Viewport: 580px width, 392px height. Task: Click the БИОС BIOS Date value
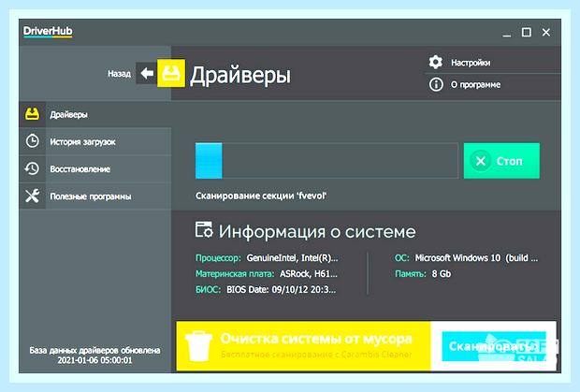click(x=282, y=290)
